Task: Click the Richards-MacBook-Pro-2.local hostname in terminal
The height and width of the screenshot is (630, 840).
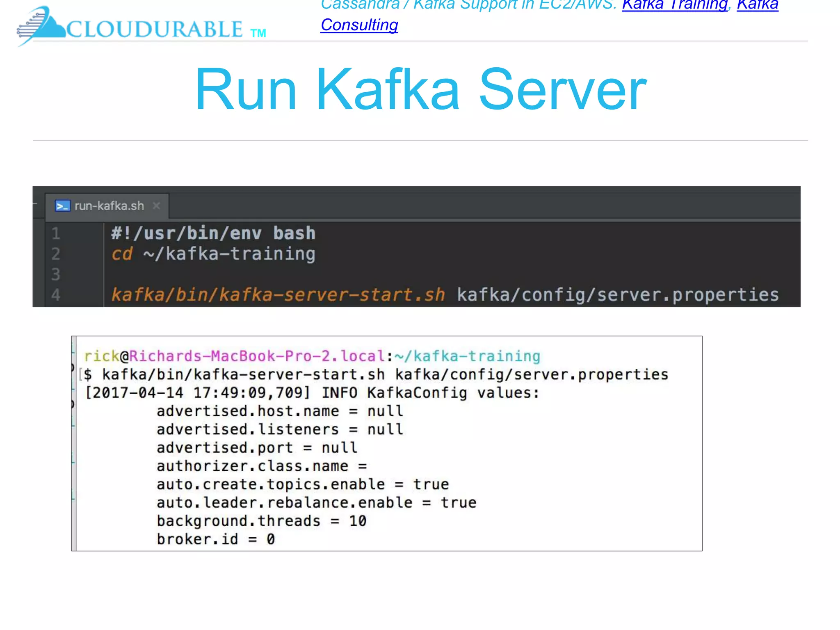Action: click(257, 356)
